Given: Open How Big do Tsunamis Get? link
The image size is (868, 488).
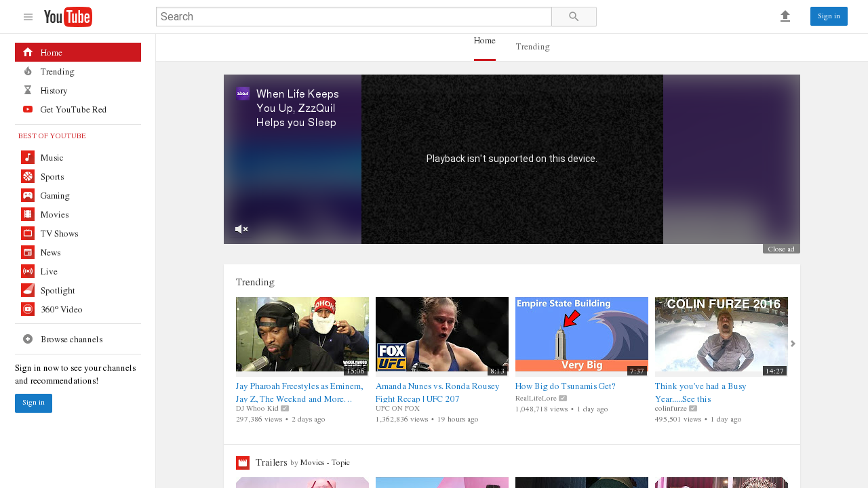Looking at the screenshot, I should [565, 386].
